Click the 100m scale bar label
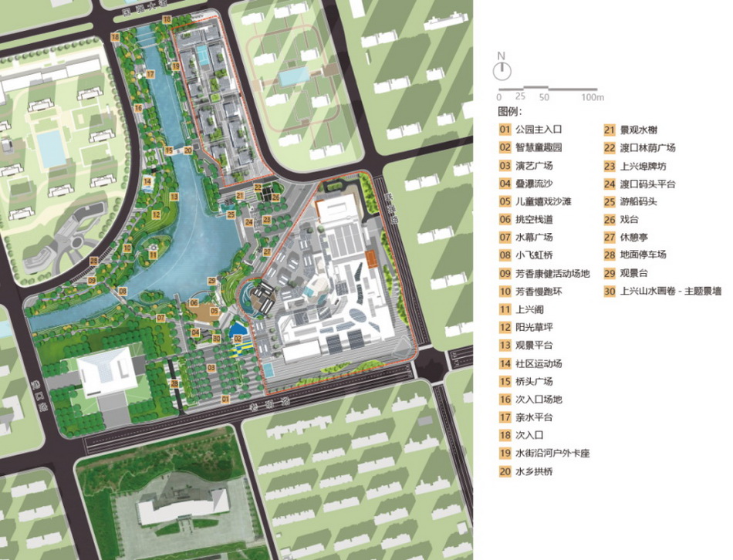This screenshot has height=560, width=733. [x=593, y=98]
